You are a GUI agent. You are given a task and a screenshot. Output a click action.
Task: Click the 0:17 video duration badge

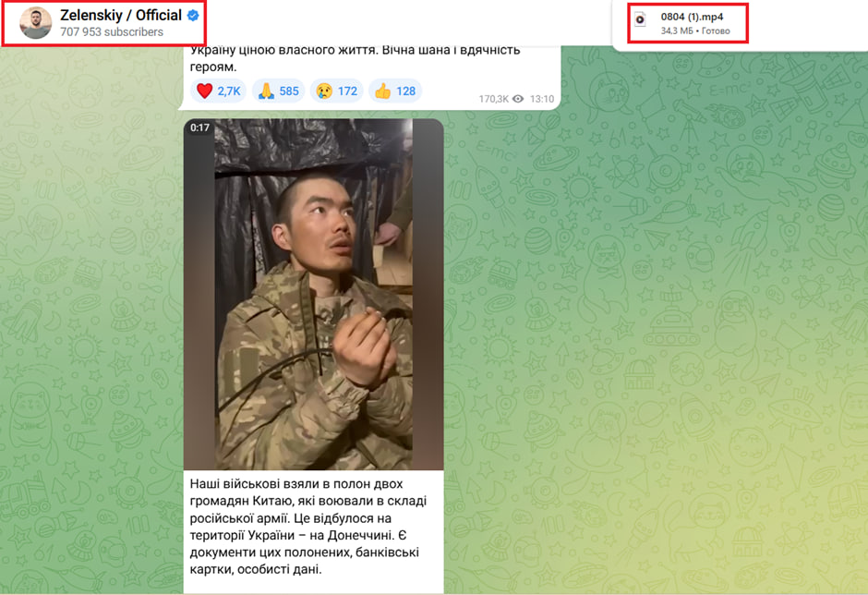click(x=199, y=127)
